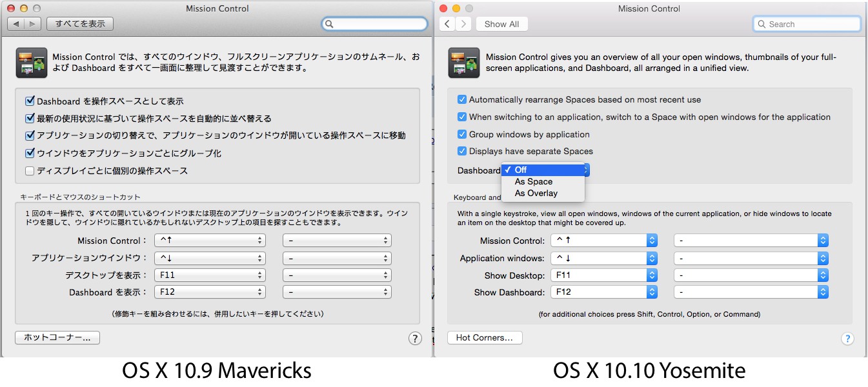Image resolution: width=868 pixels, height=387 pixels.
Task: Toggle 'Group windows by application' checkbox
Action: (462, 135)
